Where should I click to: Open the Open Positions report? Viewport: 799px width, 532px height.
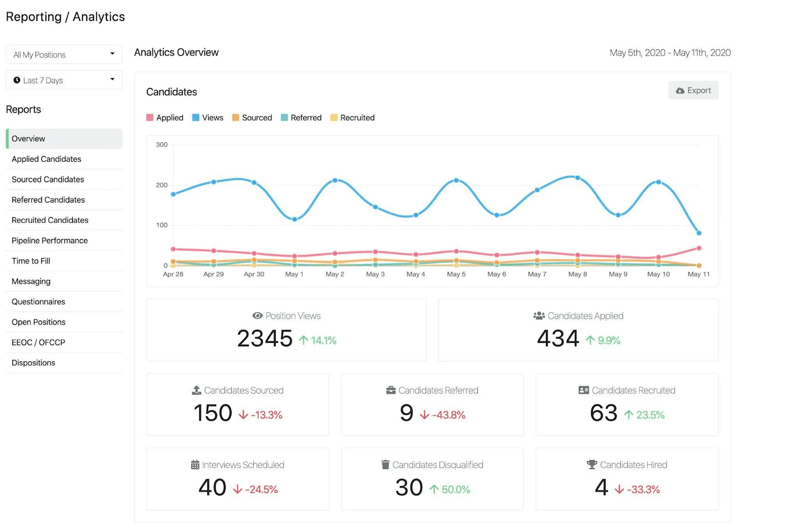[x=64, y=322]
